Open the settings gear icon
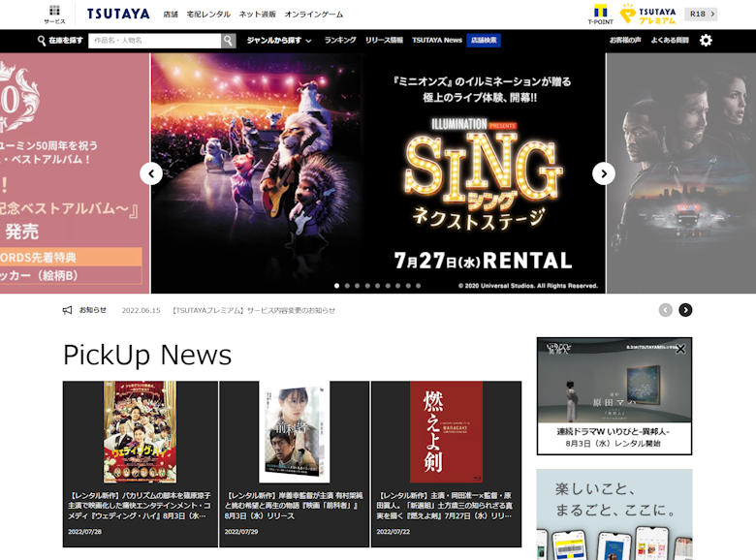756x560 pixels. 706,41
